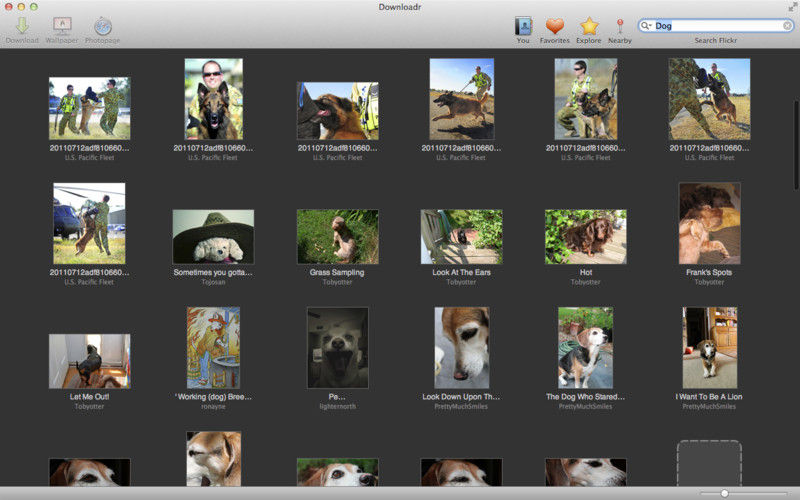Select the dark 'Pe...' dog thumbnail
The image size is (800, 500).
337,348
